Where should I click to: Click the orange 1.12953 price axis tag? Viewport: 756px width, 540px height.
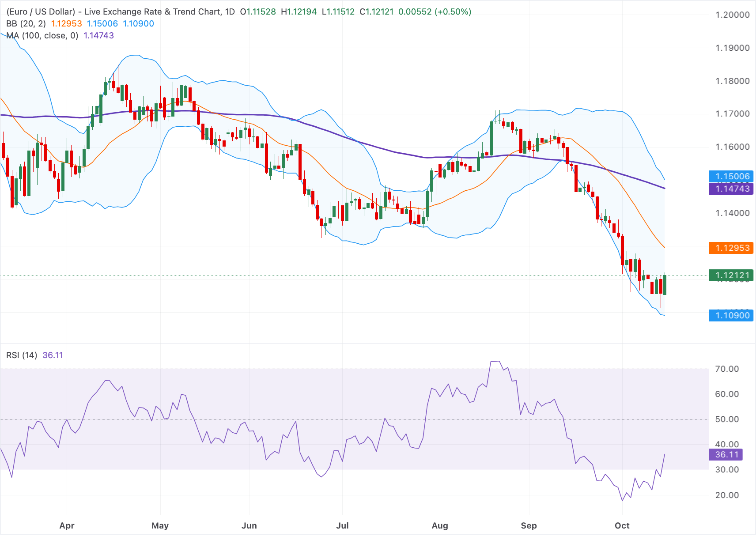pyautogui.click(x=731, y=248)
